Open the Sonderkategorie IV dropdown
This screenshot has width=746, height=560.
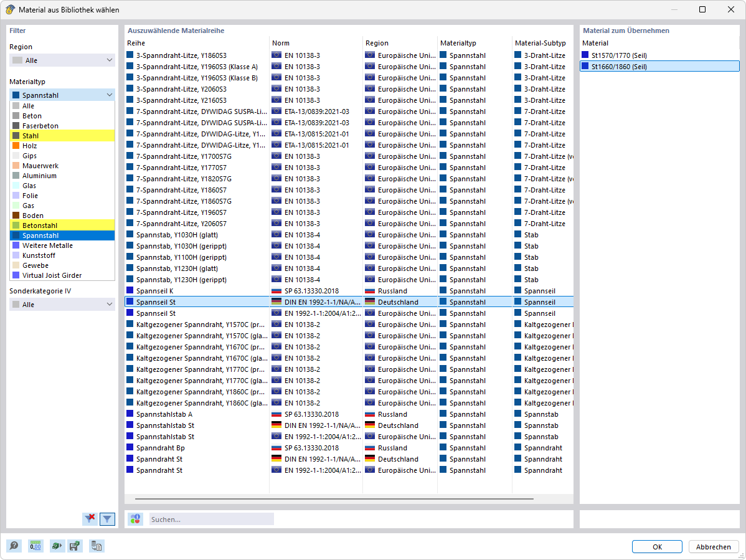point(62,305)
